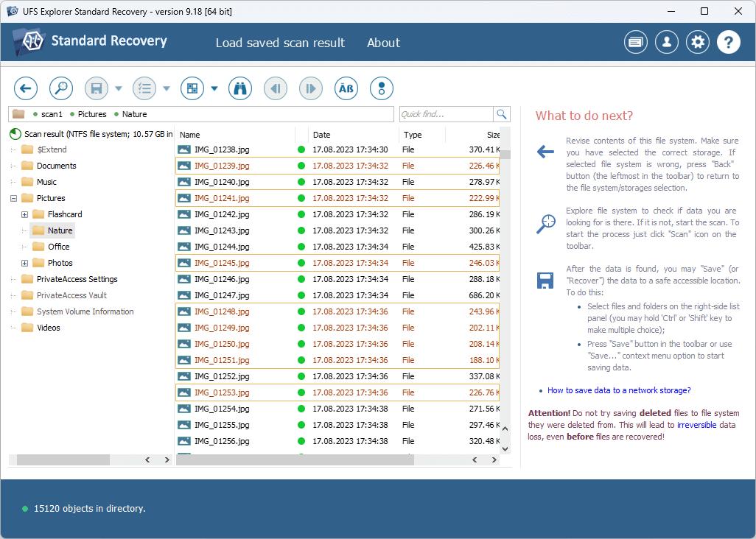The image size is (756, 539).
Task: Sort by the Size column header
Action: tap(473, 135)
